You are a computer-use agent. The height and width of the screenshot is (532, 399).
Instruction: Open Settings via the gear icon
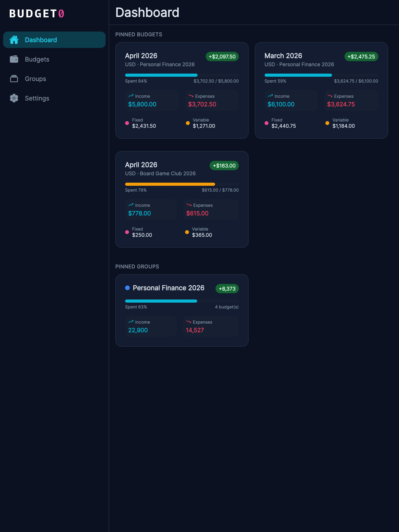coord(14,98)
